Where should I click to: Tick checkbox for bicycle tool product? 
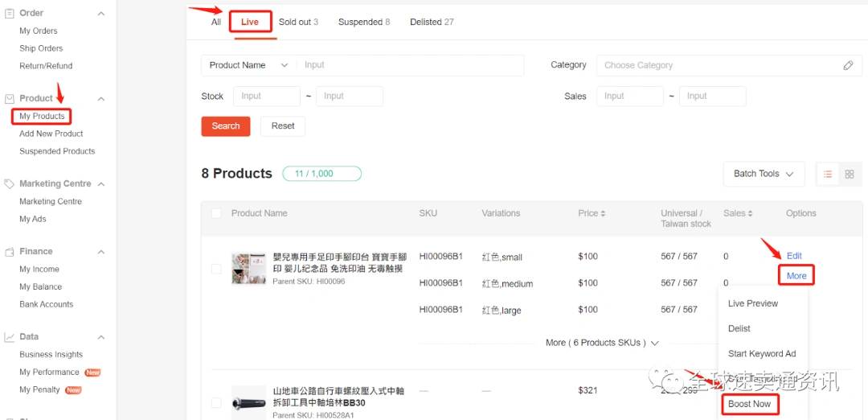click(x=216, y=403)
